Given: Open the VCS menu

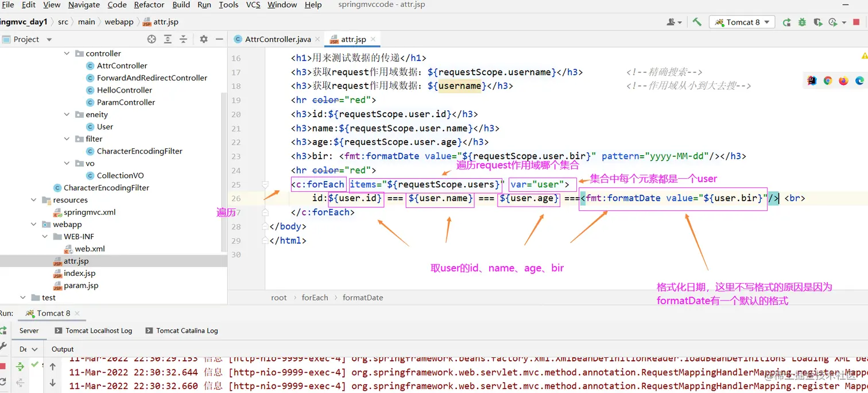Looking at the screenshot, I should click(253, 5).
